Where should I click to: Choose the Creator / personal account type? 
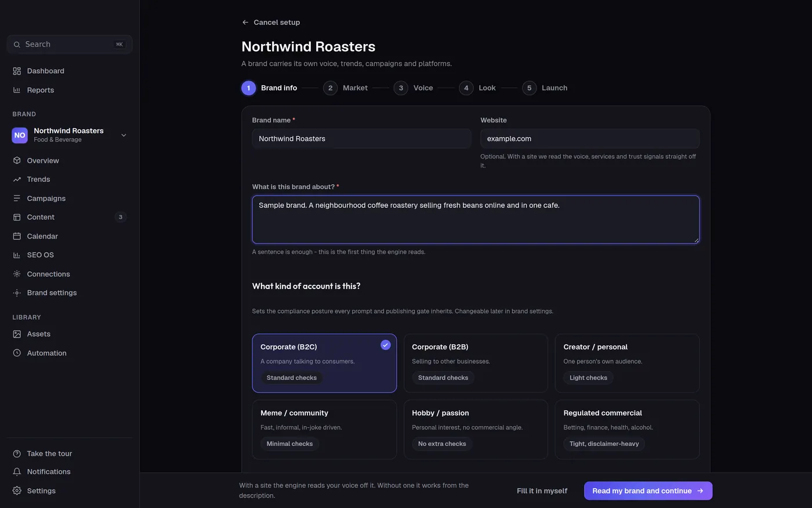[x=627, y=363]
